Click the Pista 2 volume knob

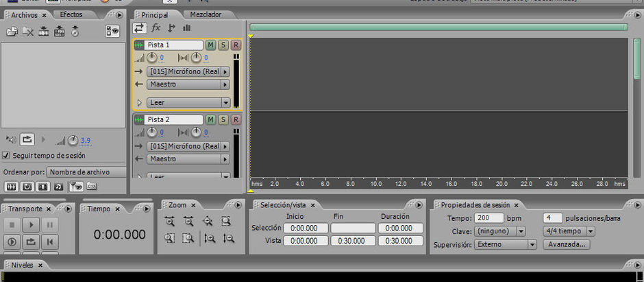click(152, 132)
